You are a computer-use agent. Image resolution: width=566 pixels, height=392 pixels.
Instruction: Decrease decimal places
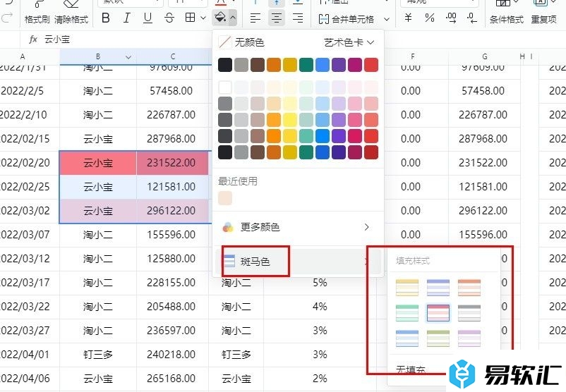click(x=472, y=18)
